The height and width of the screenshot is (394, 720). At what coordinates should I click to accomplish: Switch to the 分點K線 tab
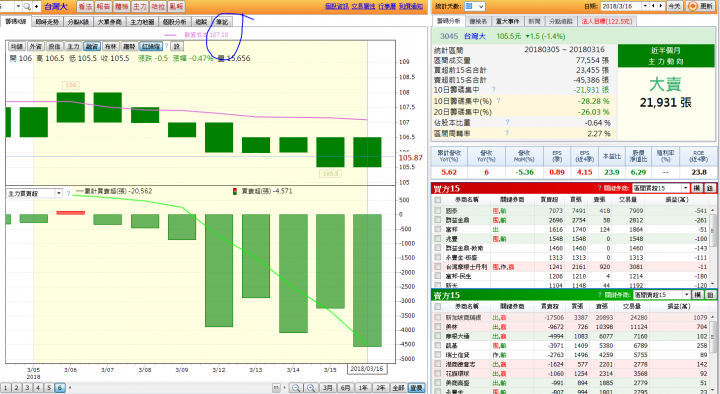click(x=78, y=22)
